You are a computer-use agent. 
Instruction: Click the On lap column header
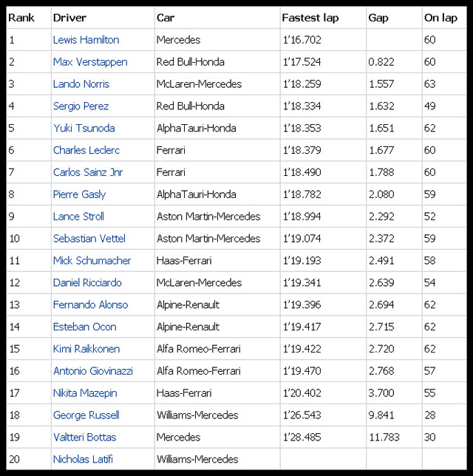[440, 18]
